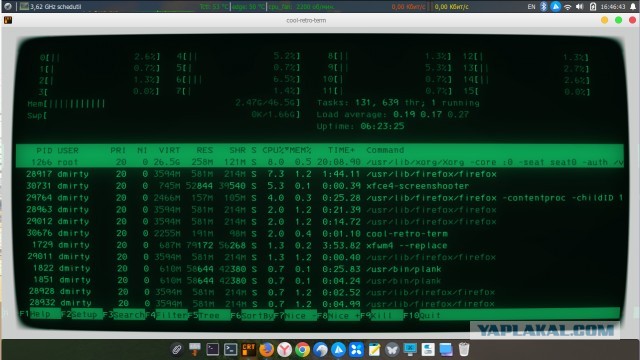This screenshot has width=640, height=360.
Task: Click the Bluetooth tray icon
Action: 543,7
